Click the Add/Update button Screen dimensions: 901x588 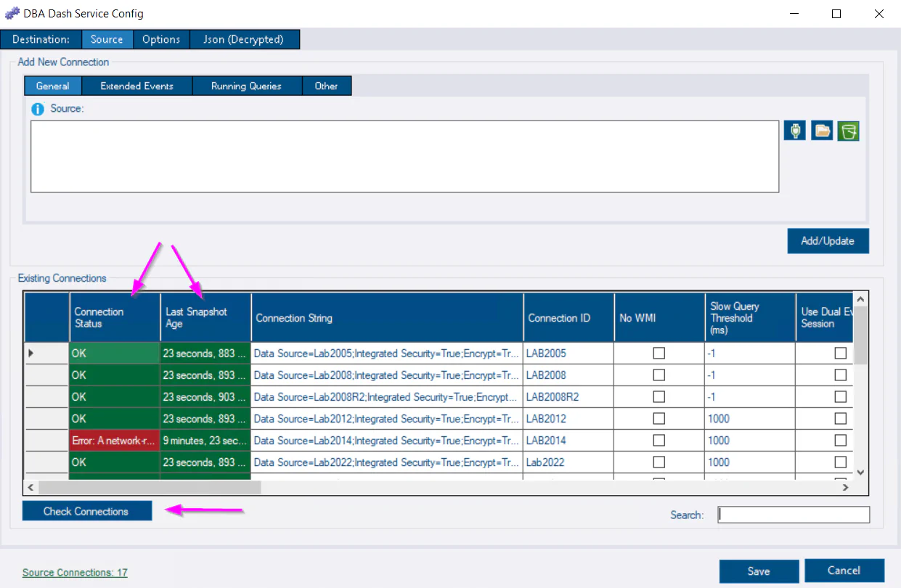pos(828,241)
